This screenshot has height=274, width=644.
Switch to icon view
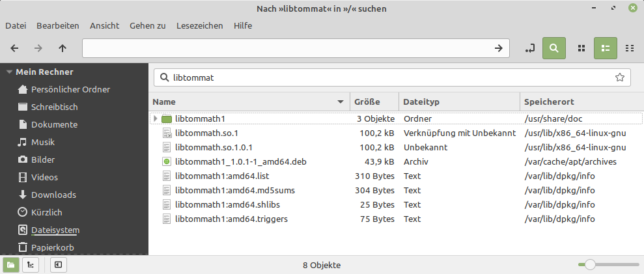tap(582, 48)
